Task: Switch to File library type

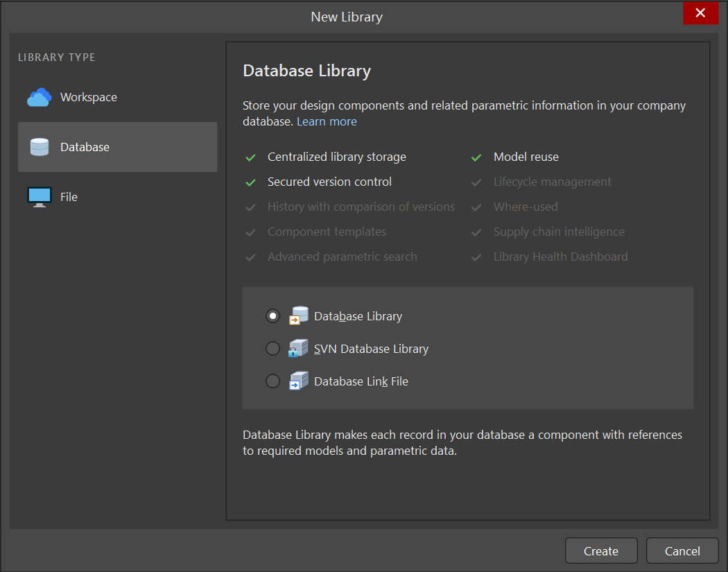Action: (x=69, y=197)
